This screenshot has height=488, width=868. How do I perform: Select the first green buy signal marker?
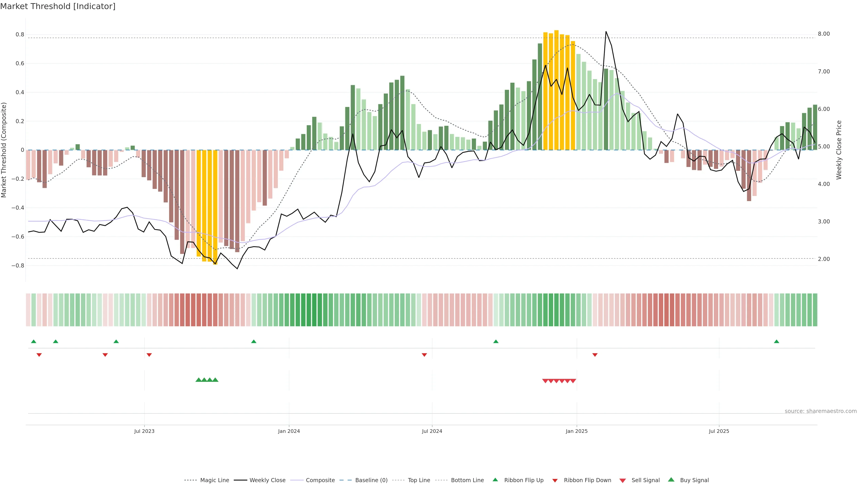click(x=198, y=380)
